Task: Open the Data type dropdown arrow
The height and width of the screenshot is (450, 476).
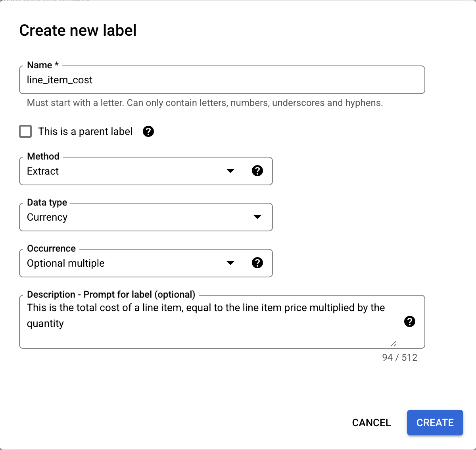Action: pyautogui.click(x=257, y=217)
